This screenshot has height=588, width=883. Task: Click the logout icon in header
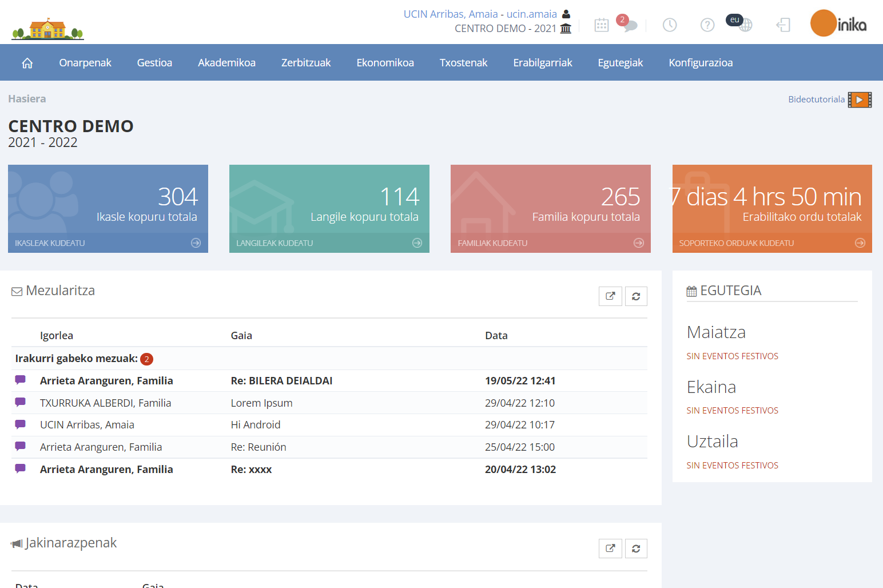[x=783, y=25]
